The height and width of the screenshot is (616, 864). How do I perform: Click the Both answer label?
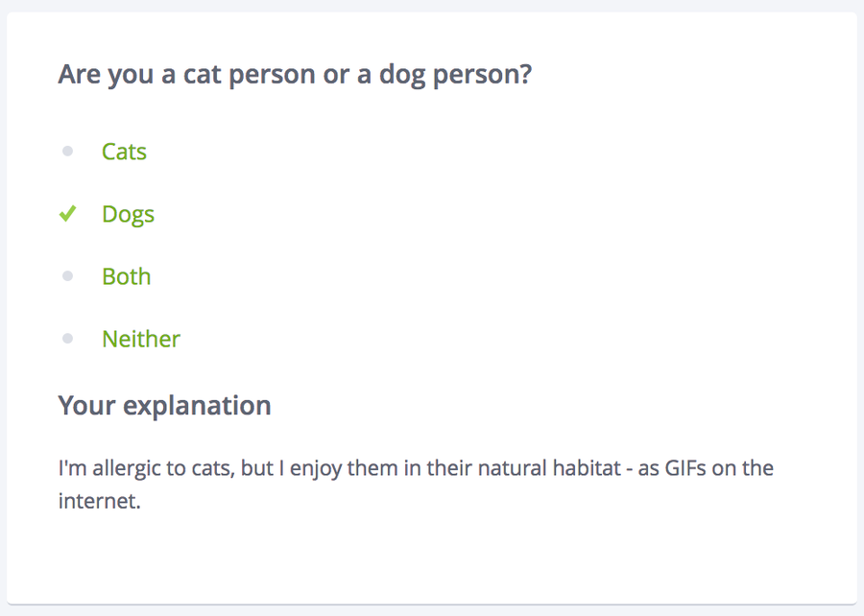[126, 276]
